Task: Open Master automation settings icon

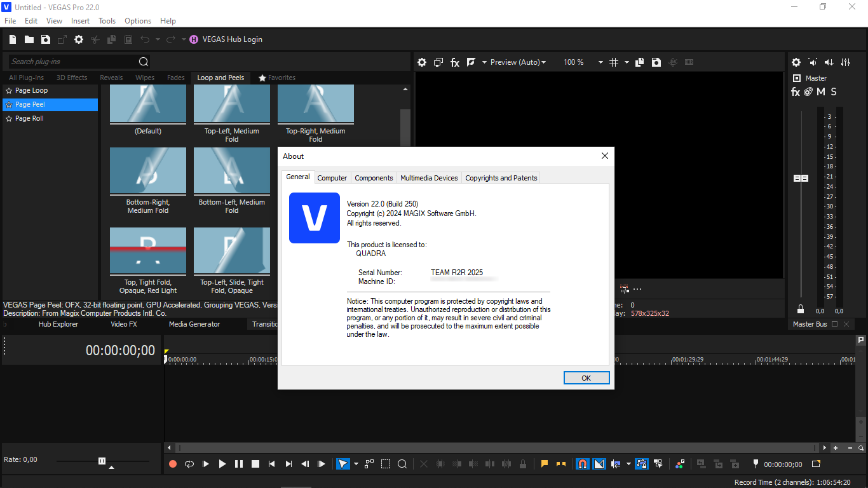Action: tap(808, 92)
